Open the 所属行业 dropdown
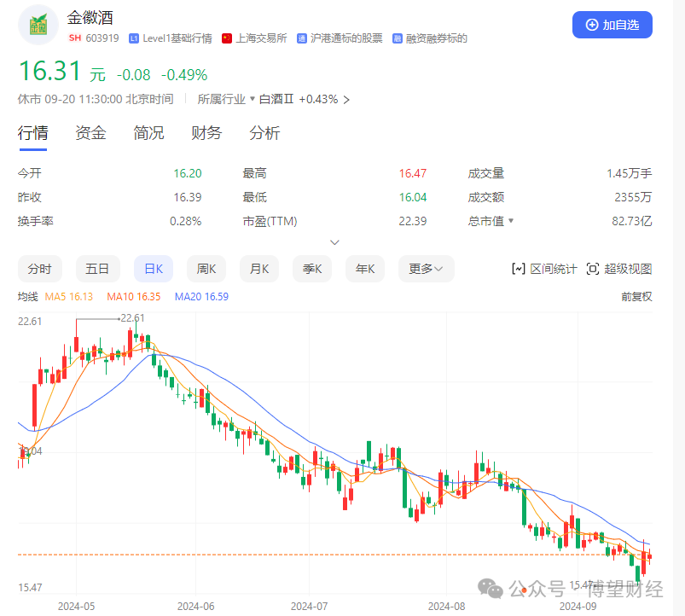The image size is (685, 616). coord(226,99)
